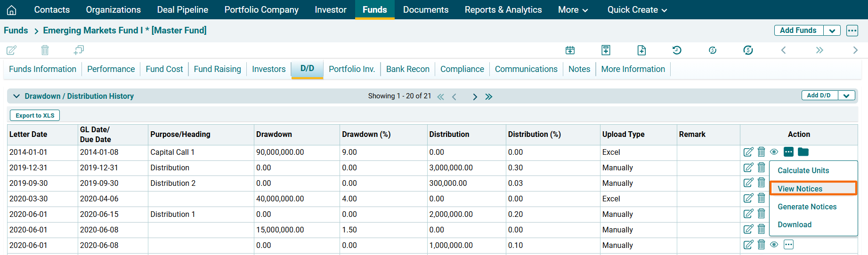Click the Home icon in the navigation bar
The height and width of the screenshot is (255, 868).
[x=11, y=10]
